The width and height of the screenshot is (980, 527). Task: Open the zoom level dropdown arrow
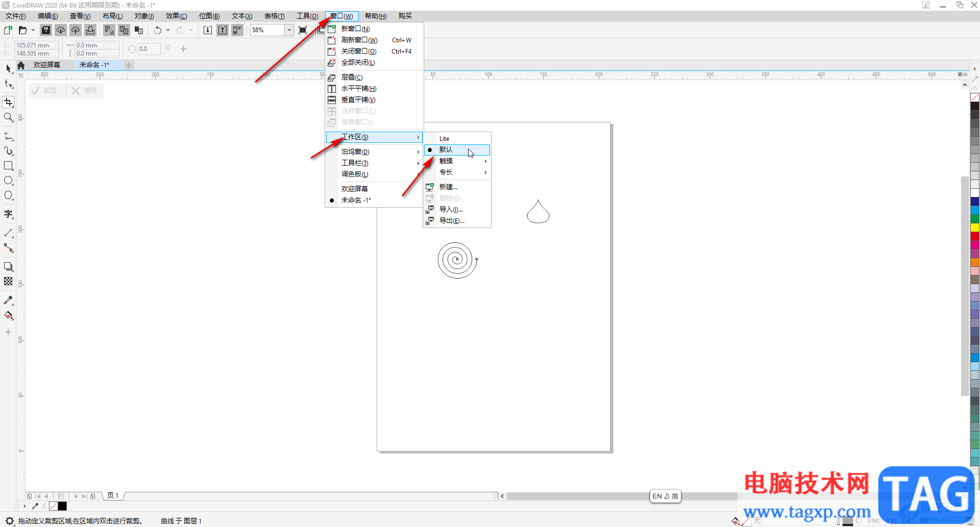(x=289, y=30)
